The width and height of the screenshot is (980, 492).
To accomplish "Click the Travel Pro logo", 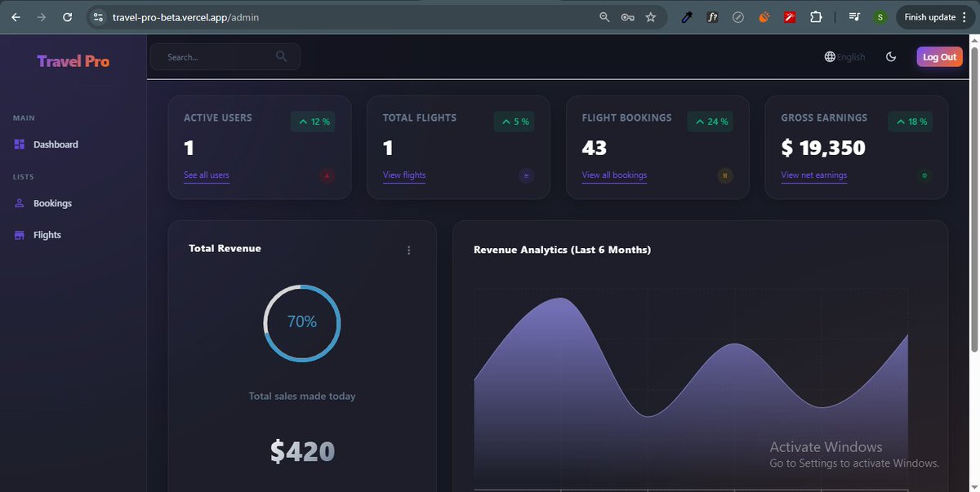I will 73,61.
